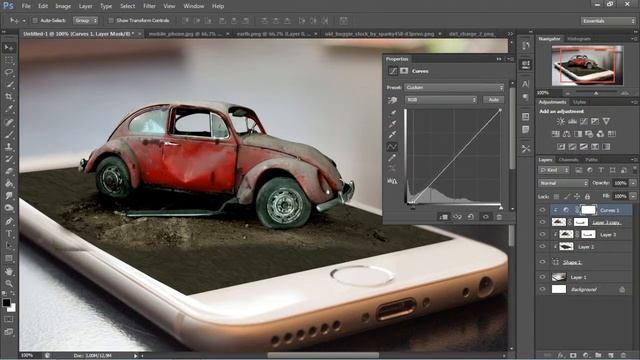Toggle visibility of Layer 3
This screenshot has height=360, width=640.
[x=542, y=234]
